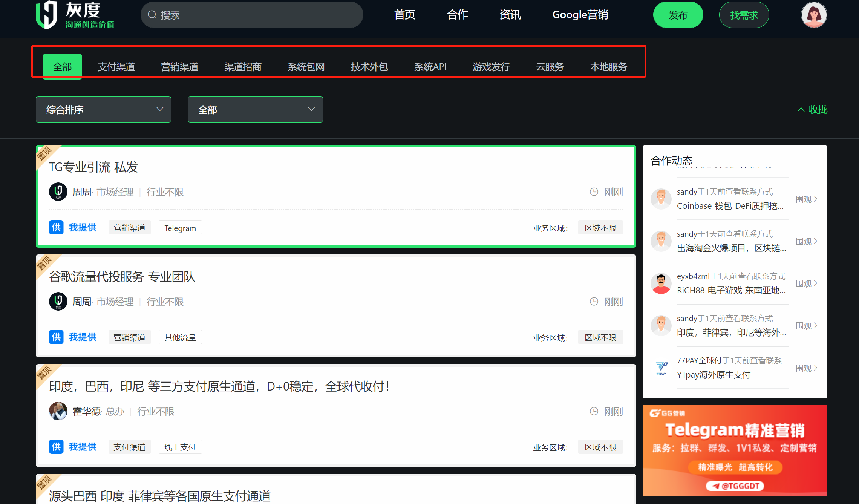The image size is (859, 504).
Task: Select the 营销渠道 category tab
Action: [179, 67]
